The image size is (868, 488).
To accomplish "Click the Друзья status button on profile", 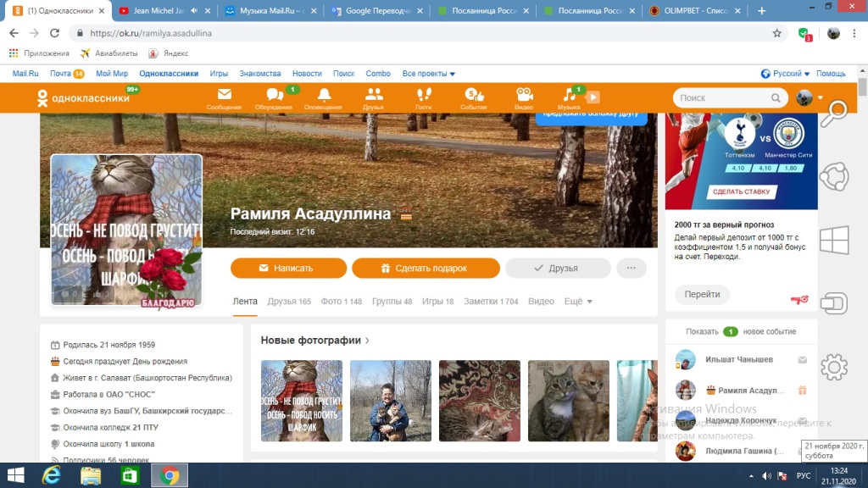I will pyautogui.click(x=558, y=268).
